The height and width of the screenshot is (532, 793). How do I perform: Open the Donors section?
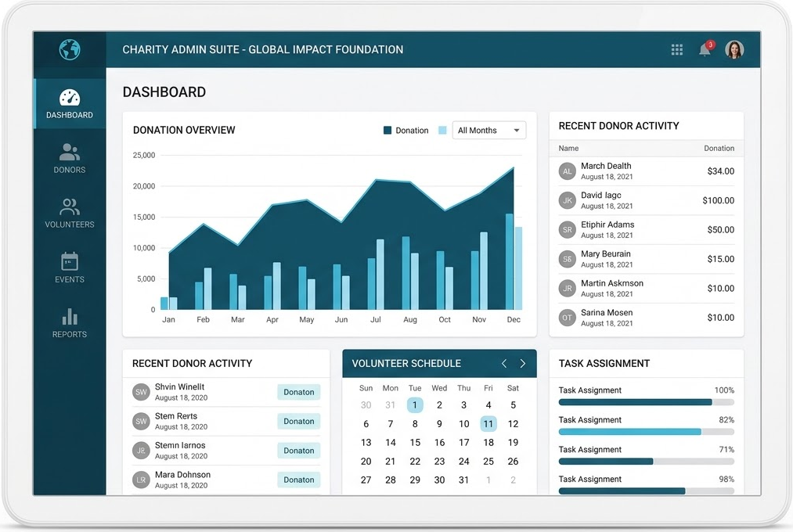point(70,159)
